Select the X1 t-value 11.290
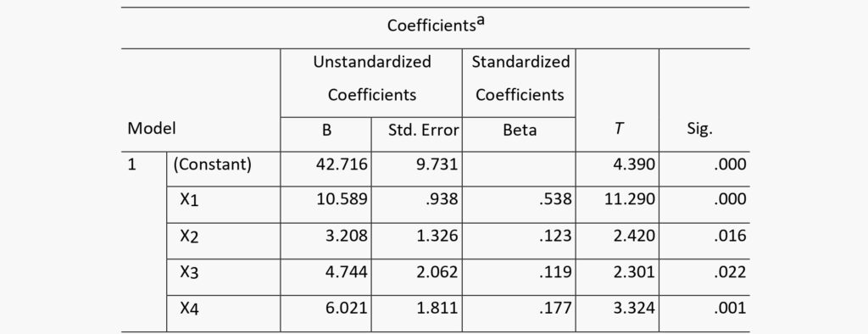The image size is (868, 334). tap(631, 199)
